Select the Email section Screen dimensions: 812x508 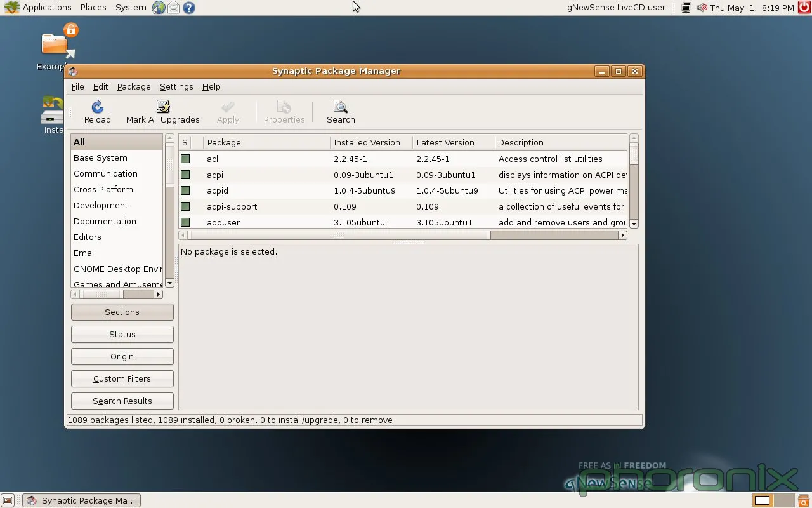(117, 253)
